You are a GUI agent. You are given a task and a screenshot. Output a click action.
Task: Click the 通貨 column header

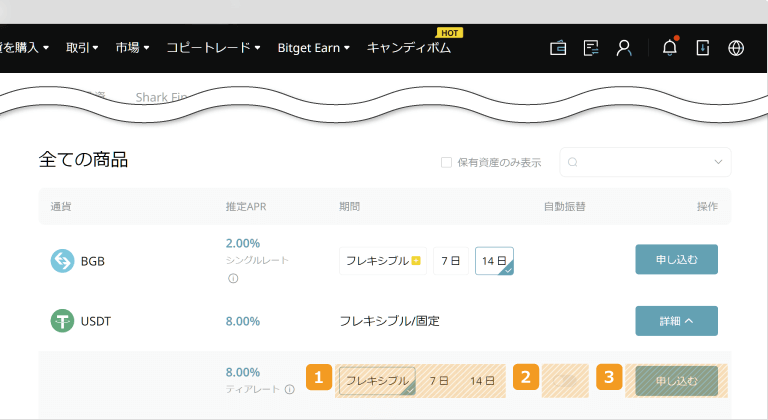click(x=61, y=206)
